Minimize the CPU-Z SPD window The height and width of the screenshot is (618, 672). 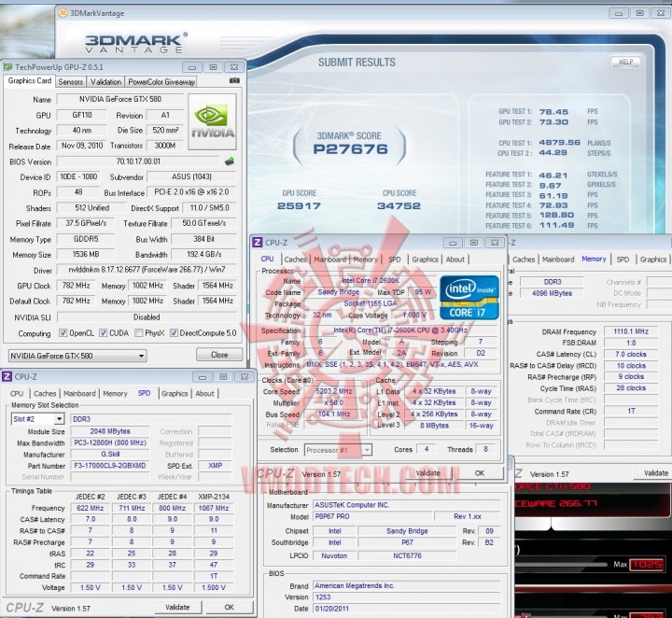pyautogui.click(x=203, y=377)
